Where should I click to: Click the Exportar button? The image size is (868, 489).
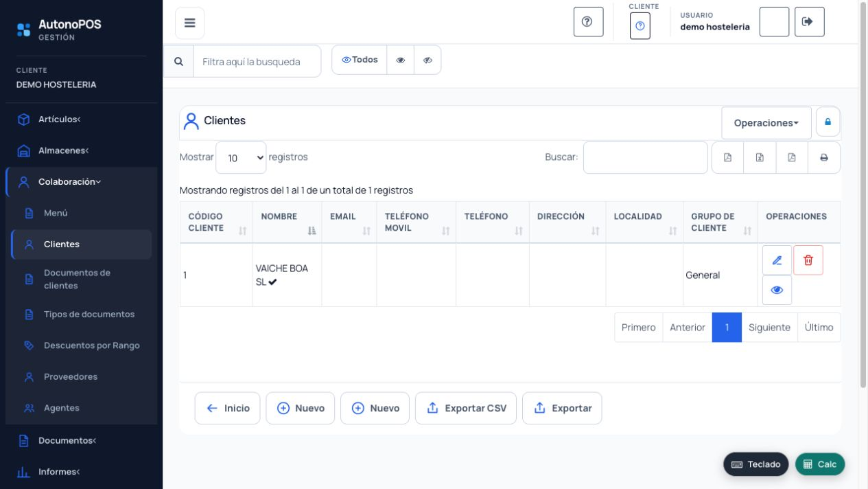pos(562,408)
